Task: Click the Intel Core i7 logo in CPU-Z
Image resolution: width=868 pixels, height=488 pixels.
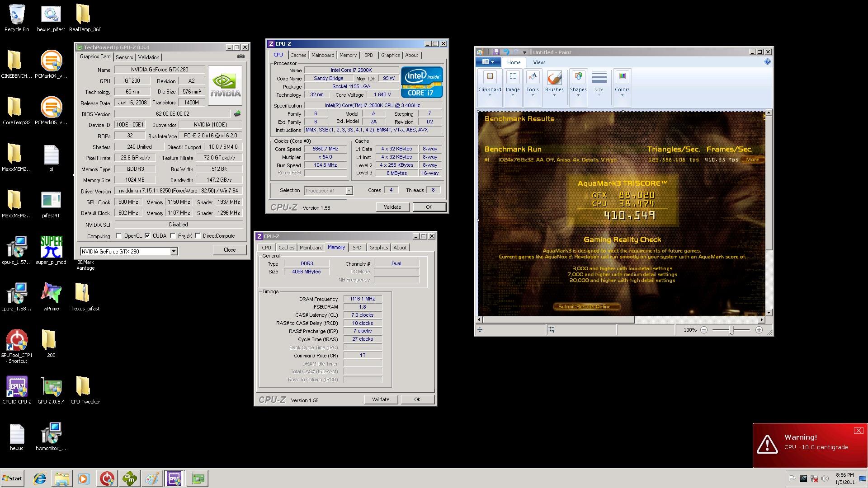Action: [x=421, y=82]
